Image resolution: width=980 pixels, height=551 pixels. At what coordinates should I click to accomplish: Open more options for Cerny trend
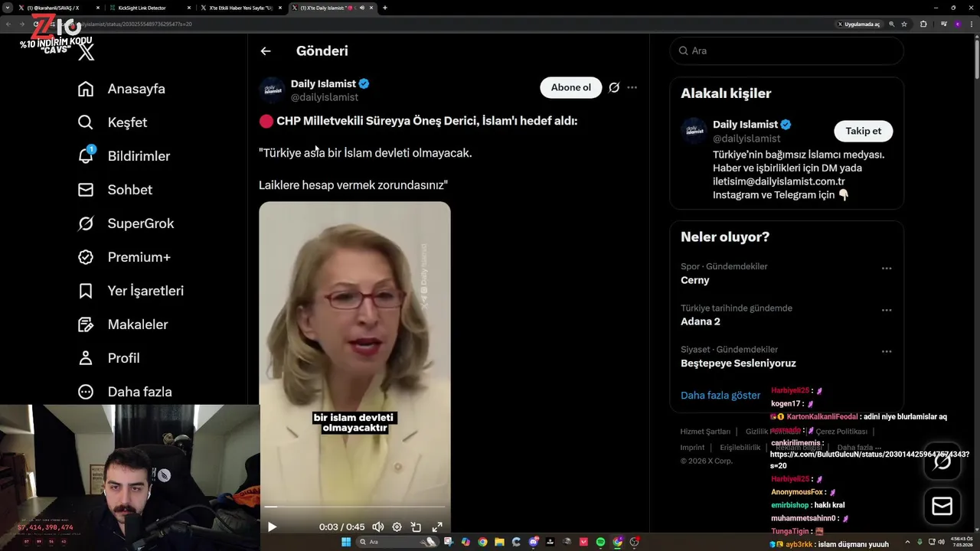pyautogui.click(x=887, y=269)
